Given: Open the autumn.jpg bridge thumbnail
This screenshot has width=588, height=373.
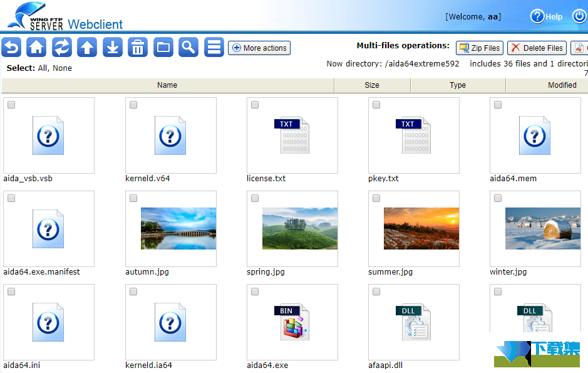Looking at the screenshot, I should click(x=178, y=229).
